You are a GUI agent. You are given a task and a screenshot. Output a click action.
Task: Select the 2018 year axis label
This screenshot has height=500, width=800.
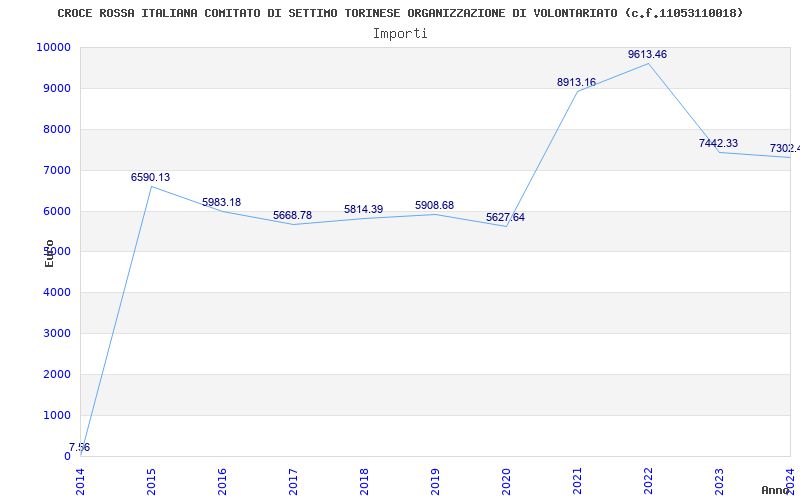click(x=364, y=480)
